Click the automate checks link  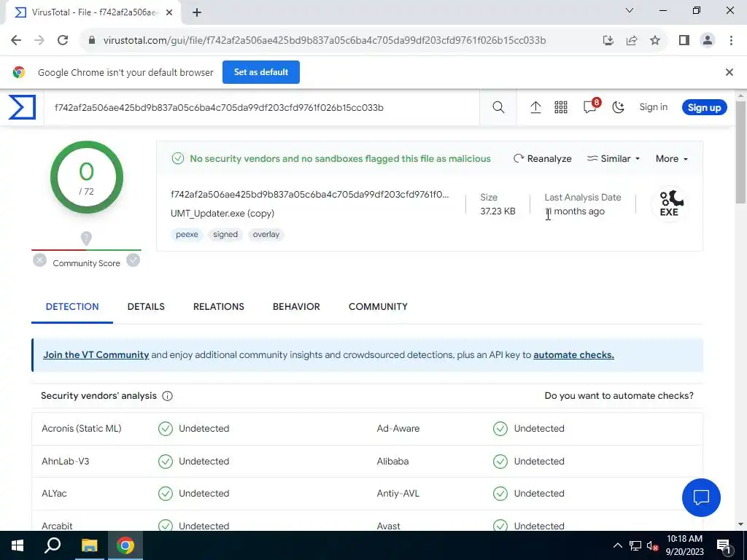click(x=573, y=355)
